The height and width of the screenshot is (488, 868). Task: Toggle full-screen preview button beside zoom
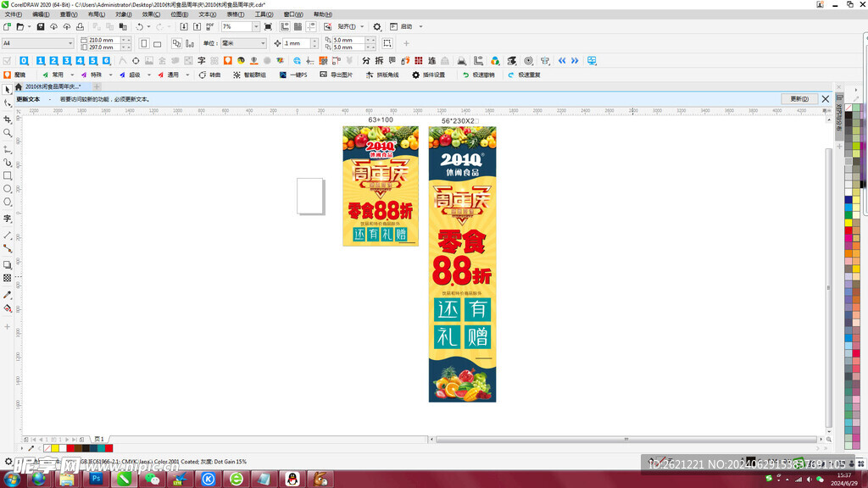(x=268, y=27)
